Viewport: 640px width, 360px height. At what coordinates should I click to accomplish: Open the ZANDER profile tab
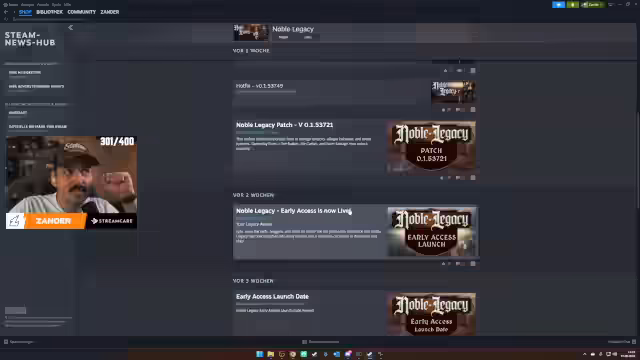point(110,12)
